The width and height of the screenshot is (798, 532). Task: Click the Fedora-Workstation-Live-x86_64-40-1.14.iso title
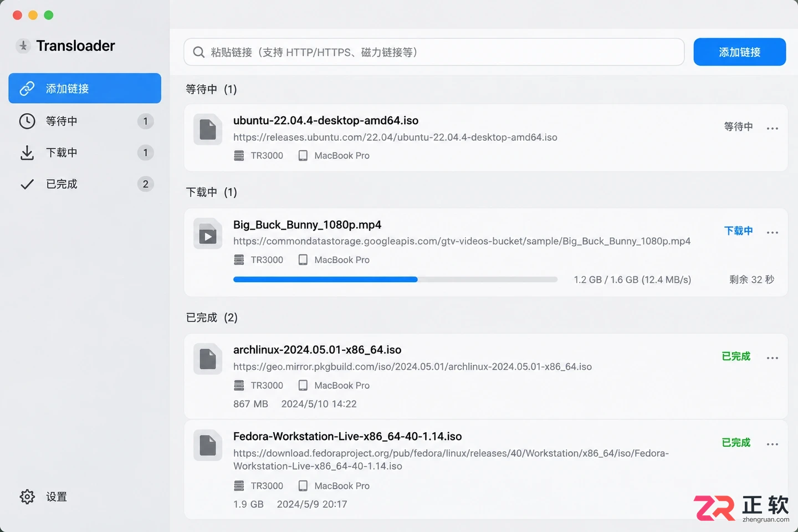click(347, 436)
